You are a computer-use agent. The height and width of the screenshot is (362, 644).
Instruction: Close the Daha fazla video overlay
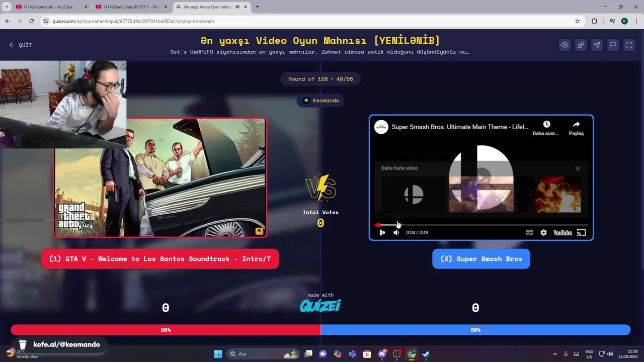(x=578, y=168)
